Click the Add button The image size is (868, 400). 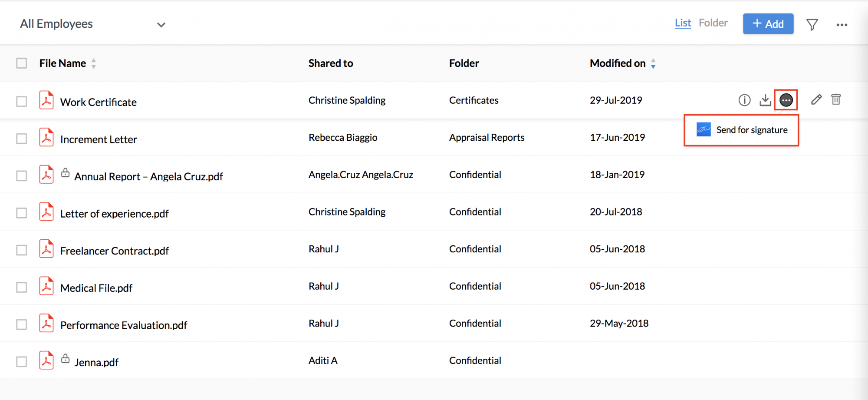768,24
